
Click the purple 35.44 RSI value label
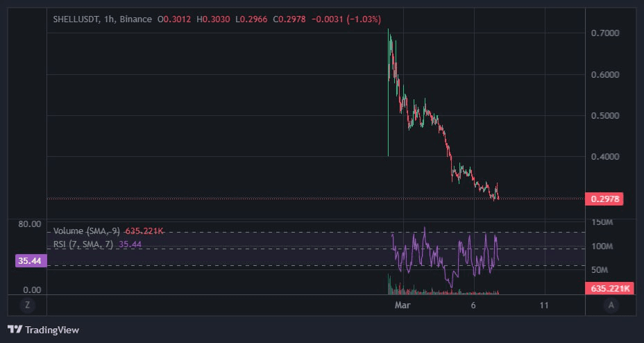point(29,261)
